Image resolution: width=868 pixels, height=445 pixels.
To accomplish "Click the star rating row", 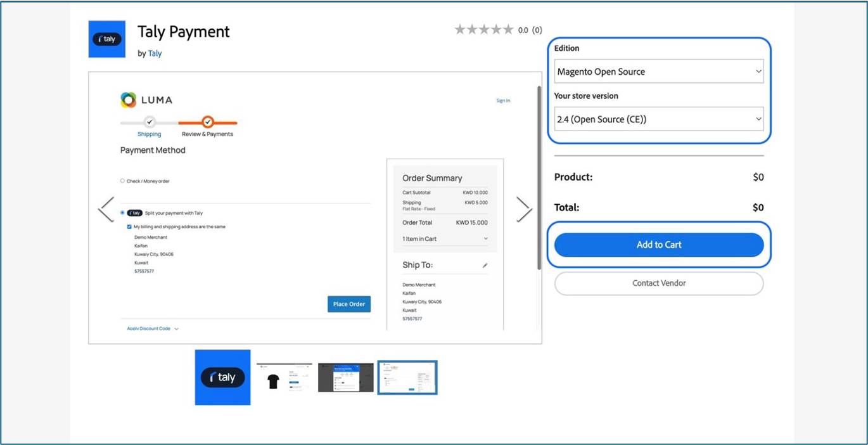I will [x=484, y=30].
